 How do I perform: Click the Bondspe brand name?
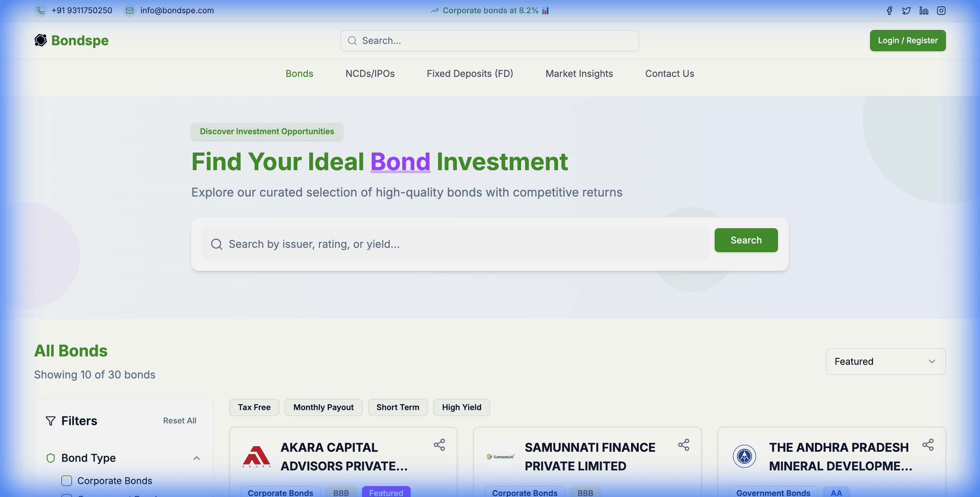pos(80,41)
